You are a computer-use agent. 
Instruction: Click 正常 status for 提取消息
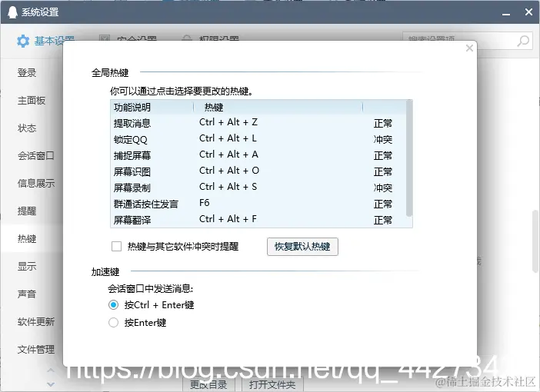pyautogui.click(x=383, y=123)
